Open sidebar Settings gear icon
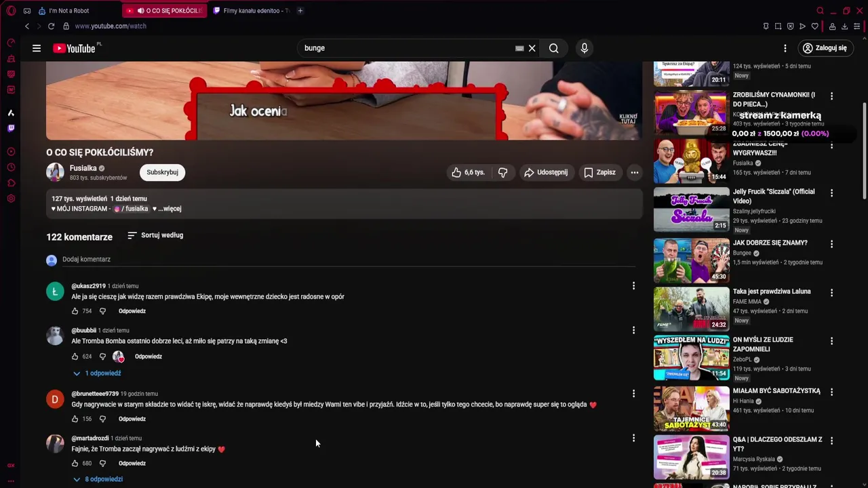 click(11, 199)
